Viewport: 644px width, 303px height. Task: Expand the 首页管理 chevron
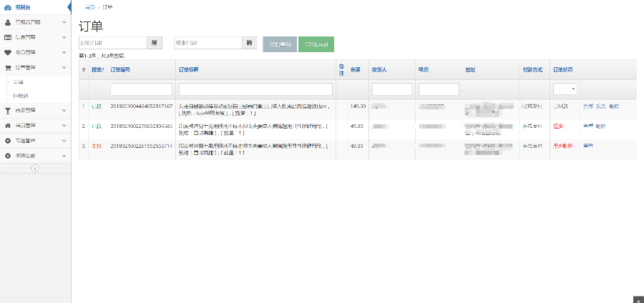point(64,126)
